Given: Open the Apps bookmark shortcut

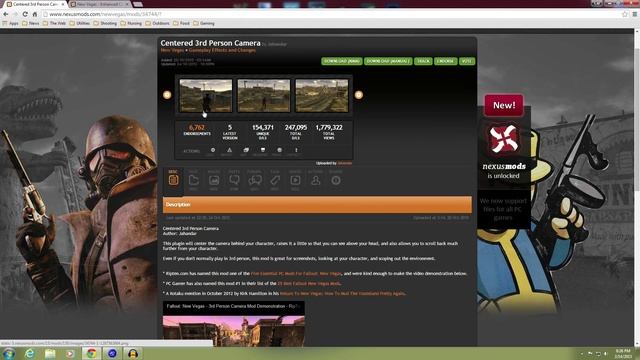Looking at the screenshot, I should tap(11, 23).
